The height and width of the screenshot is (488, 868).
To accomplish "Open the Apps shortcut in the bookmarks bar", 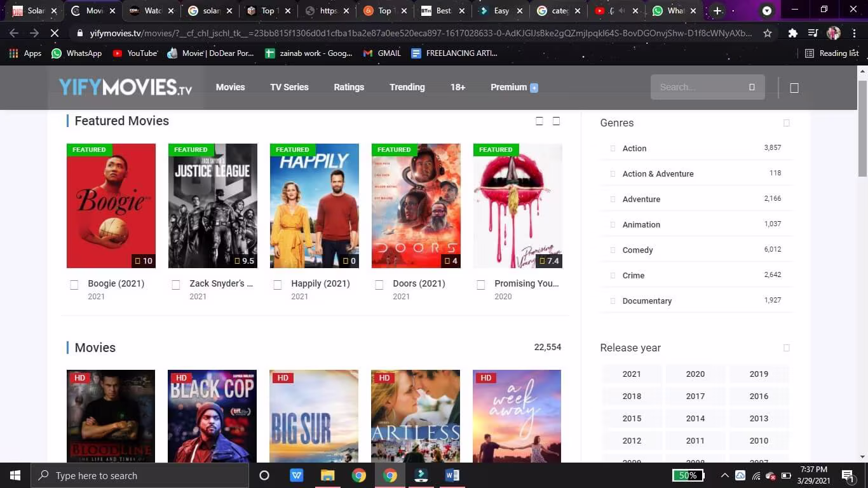I will click(x=25, y=53).
